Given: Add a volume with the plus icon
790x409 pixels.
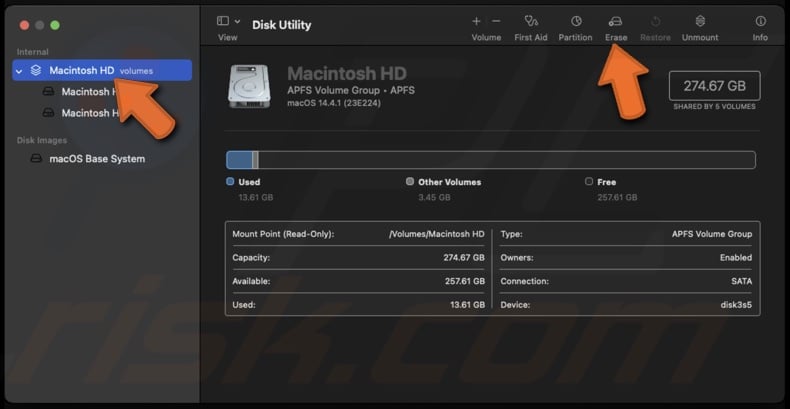Looking at the screenshot, I should pyautogui.click(x=476, y=21).
